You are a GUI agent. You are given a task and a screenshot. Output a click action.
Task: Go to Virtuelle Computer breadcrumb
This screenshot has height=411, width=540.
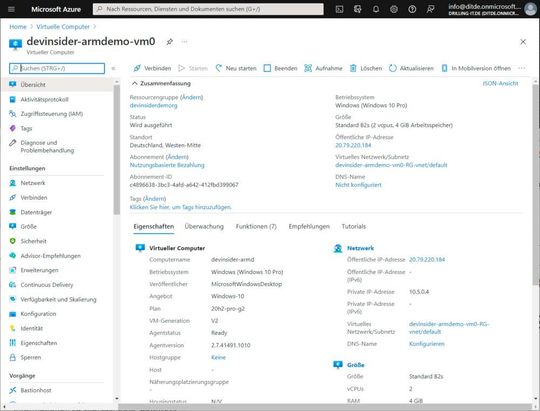click(x=63, y=27)
